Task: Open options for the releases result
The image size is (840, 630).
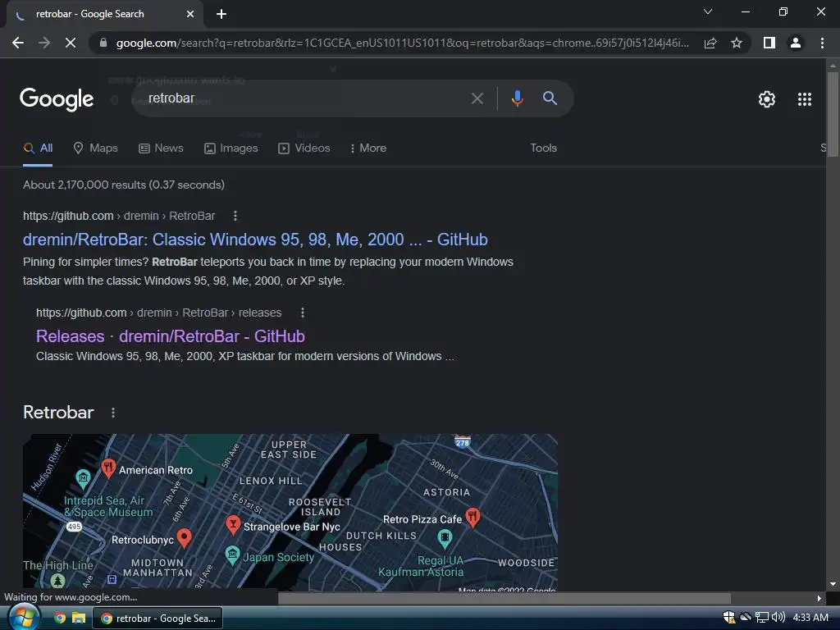Action: [x=303, y=313]
